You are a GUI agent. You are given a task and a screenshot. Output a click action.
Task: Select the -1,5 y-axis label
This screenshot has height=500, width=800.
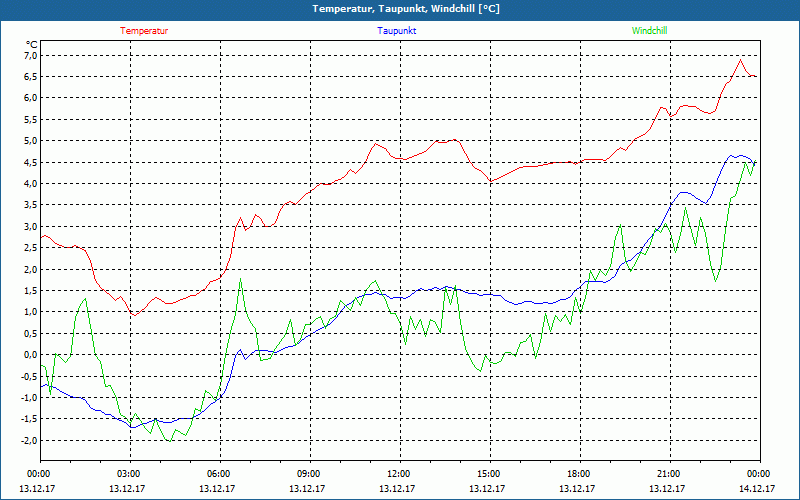(29, 419)
